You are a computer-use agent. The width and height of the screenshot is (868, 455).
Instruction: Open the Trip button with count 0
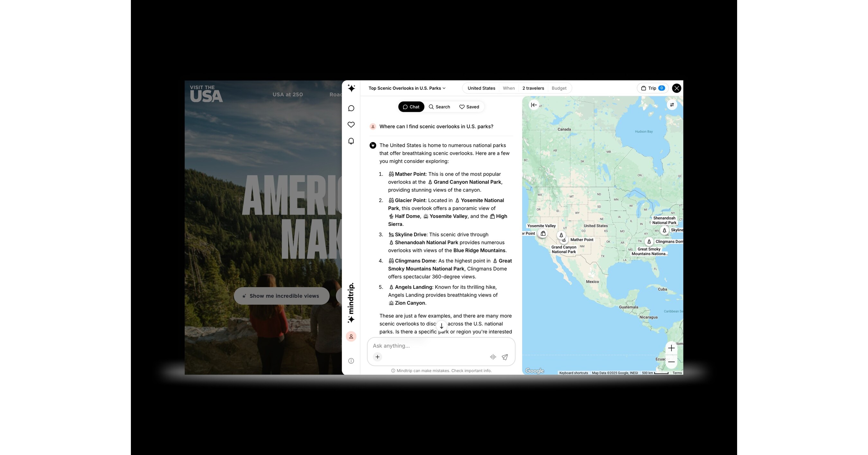(653, 88)
